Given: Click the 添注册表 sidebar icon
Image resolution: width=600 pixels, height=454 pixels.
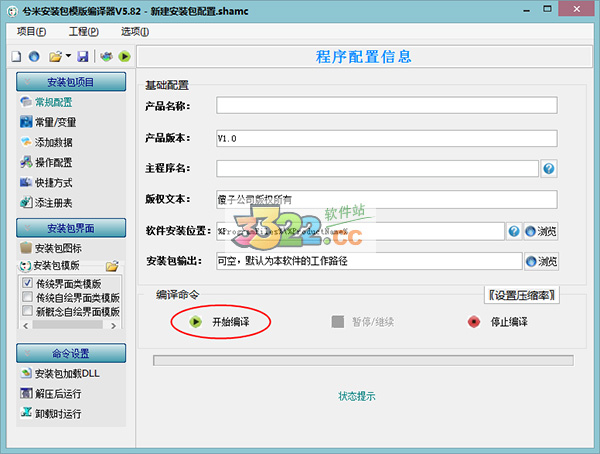Looking at the screenshot, I should point(26,203).
